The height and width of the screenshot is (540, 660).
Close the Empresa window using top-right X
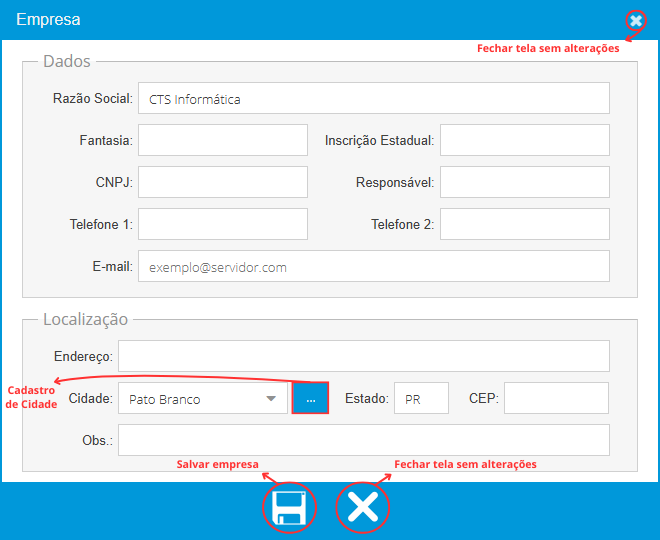pos(636,20)
